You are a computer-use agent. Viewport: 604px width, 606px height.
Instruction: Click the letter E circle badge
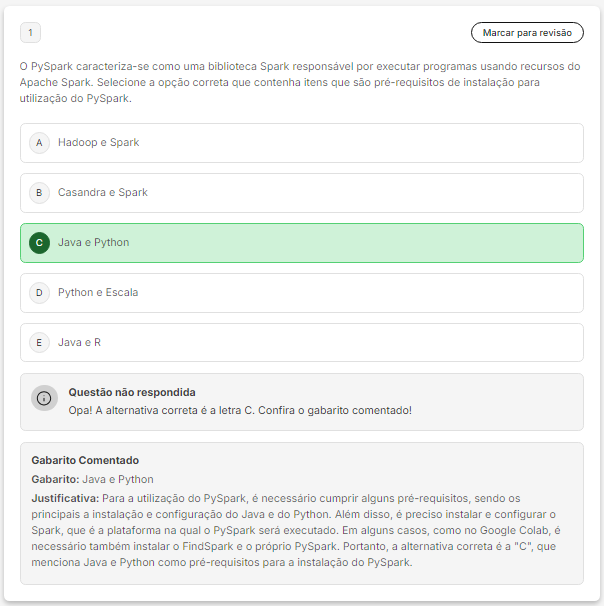(x=39, y=343)
